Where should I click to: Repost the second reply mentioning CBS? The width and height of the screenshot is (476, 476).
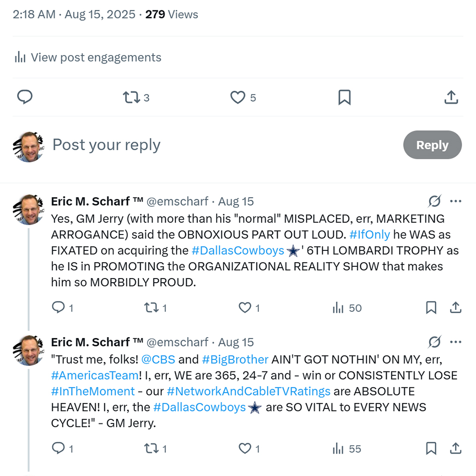click(x=150, y=449)
